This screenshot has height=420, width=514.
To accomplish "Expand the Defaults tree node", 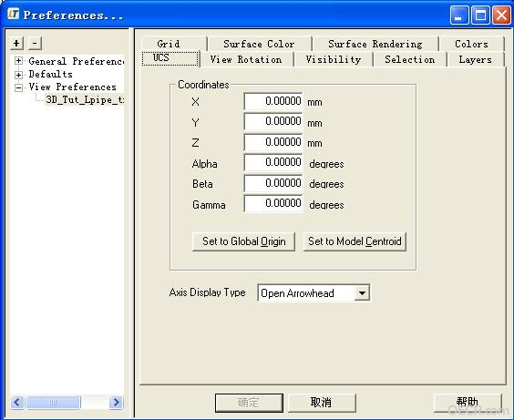I will point(19,75).
